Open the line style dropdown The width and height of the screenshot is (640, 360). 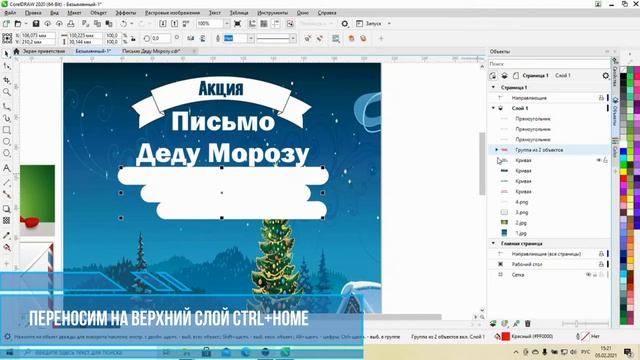pyautogui.click(x=293, y=38)
